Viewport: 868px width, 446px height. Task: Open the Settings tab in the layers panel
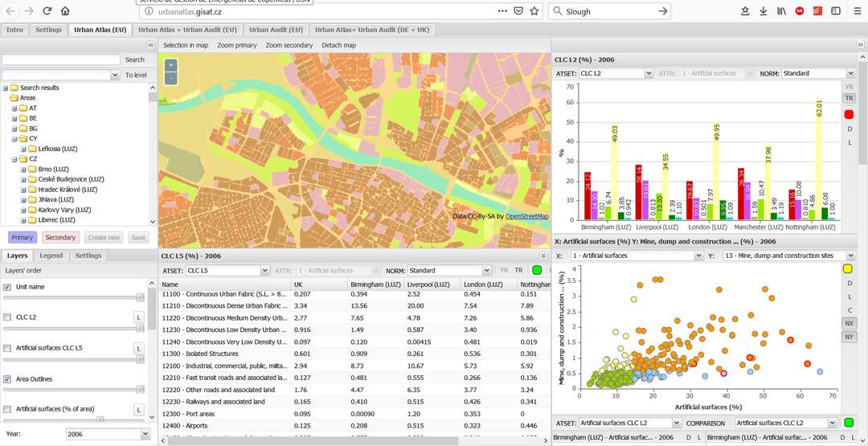(x=88, y=256)
